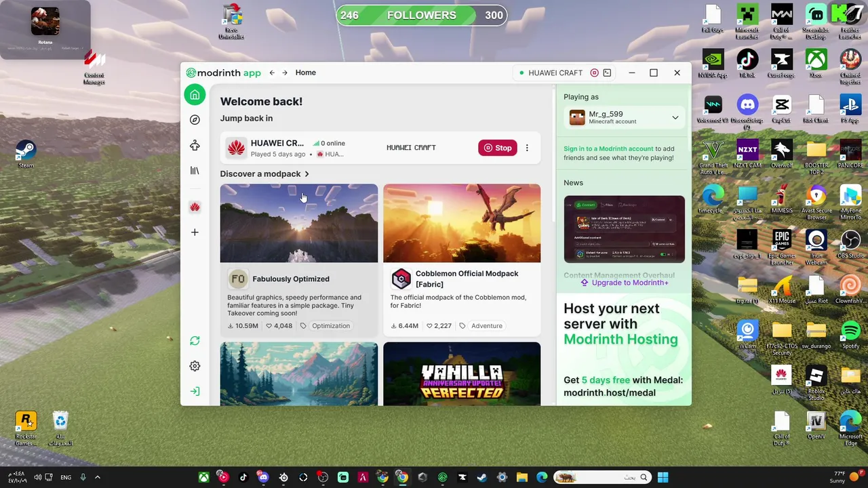Open Modrinth app settings gear
The image size is (868, 488).
[x=195, y=366]
